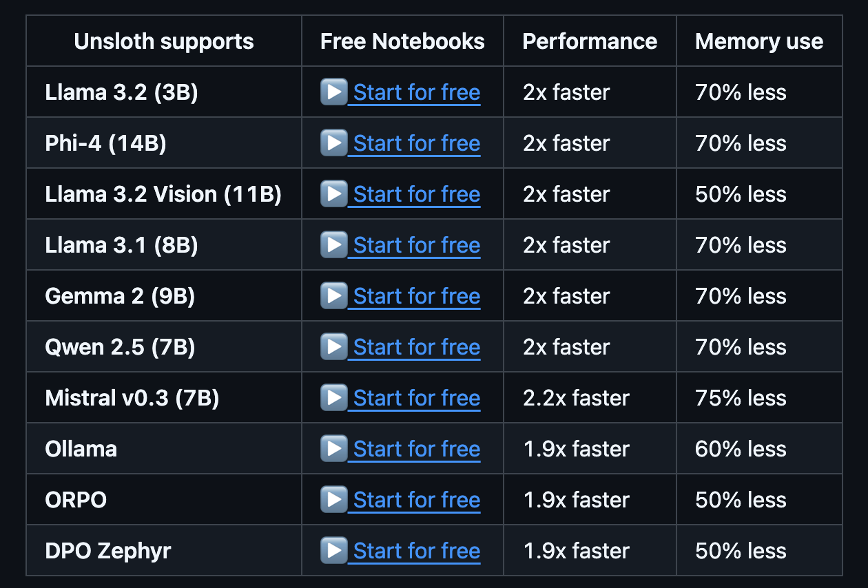Click the play icon beside Llama 3.2 Vision (11B)
Viewport: 868px width, 588px height.
(x=333, y=193)
